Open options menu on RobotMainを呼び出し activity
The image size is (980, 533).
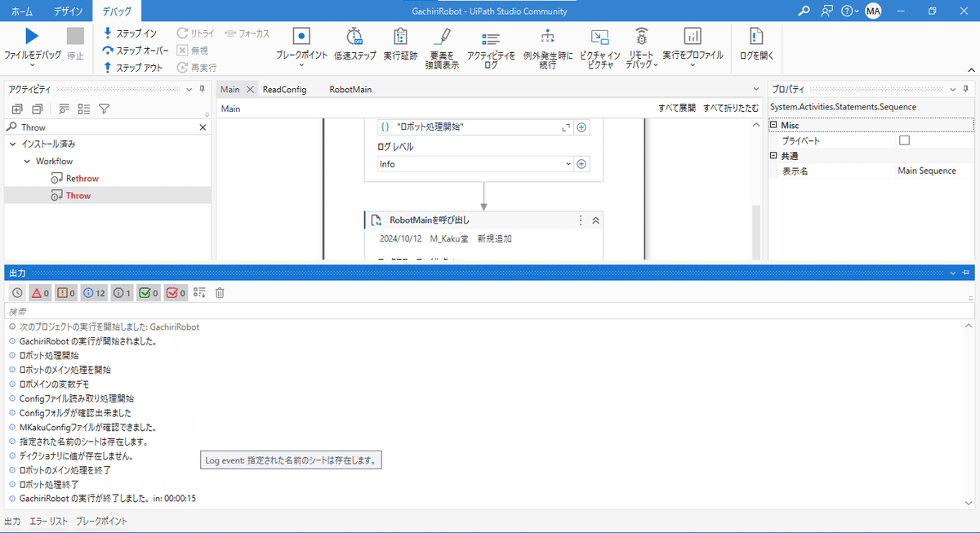point(581,220)
